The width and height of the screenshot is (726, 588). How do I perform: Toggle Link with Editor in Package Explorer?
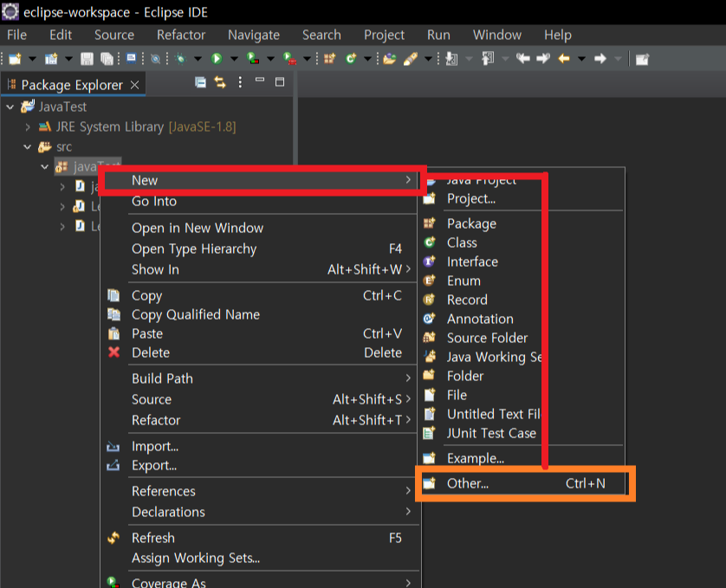point(220,82)
